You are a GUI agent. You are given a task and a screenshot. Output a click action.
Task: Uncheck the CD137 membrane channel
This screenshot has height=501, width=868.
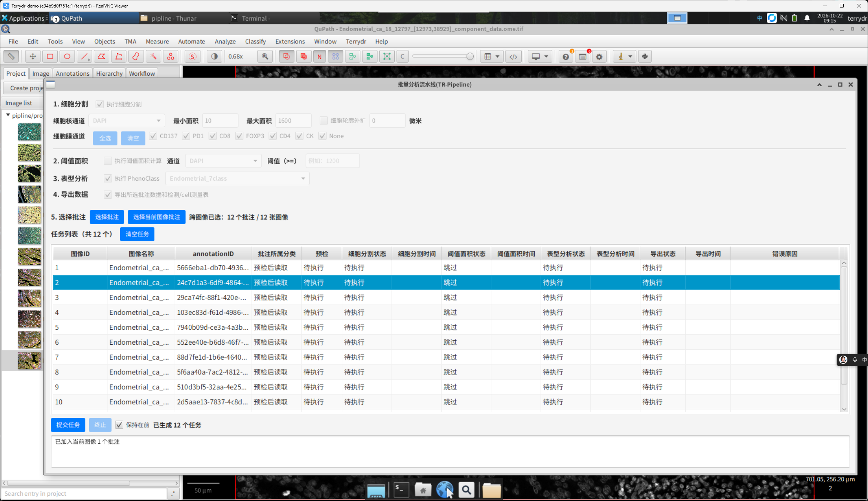coord(153,136)
